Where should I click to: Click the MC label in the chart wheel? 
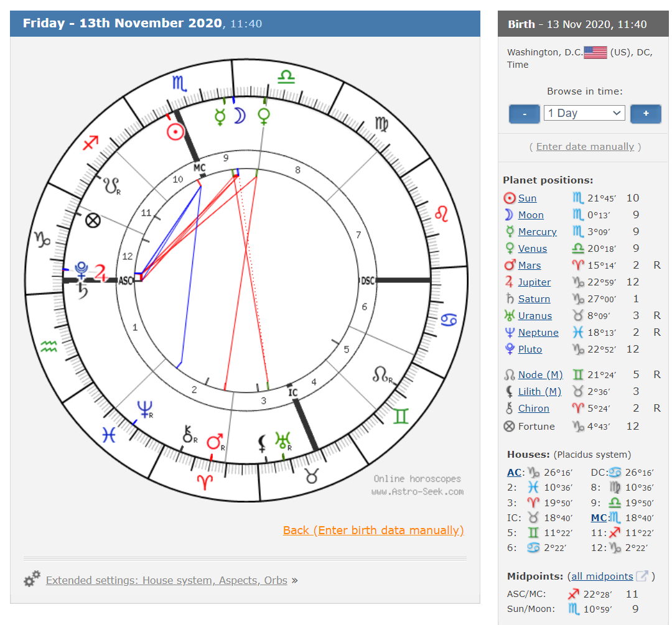point(199,167)
